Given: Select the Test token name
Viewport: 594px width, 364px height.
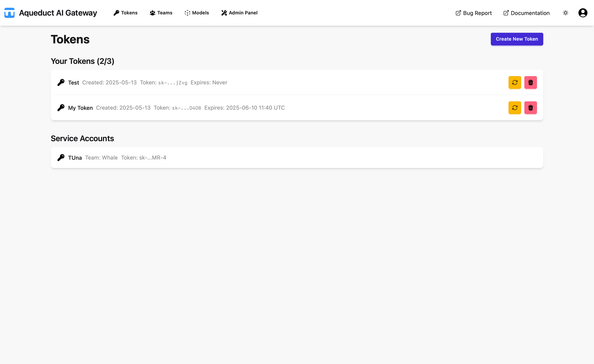Looking at the screenshot, I should (x=74, y=83).
